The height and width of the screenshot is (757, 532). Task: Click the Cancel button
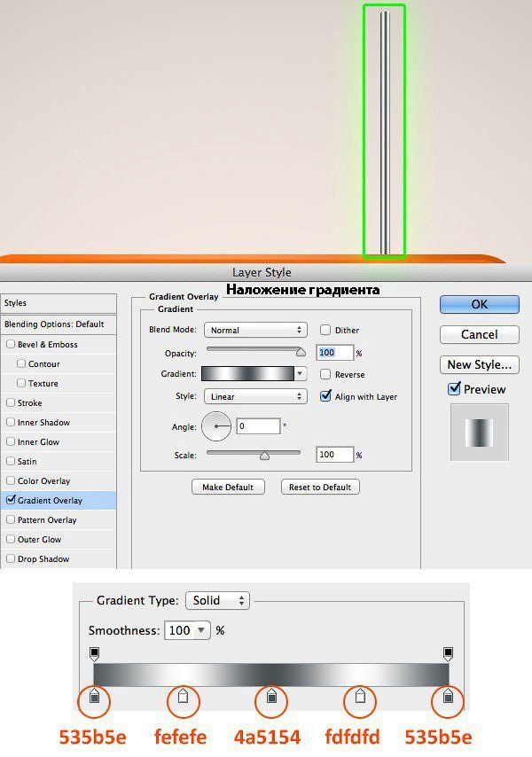pyautogui.click(x=480, y=334)
